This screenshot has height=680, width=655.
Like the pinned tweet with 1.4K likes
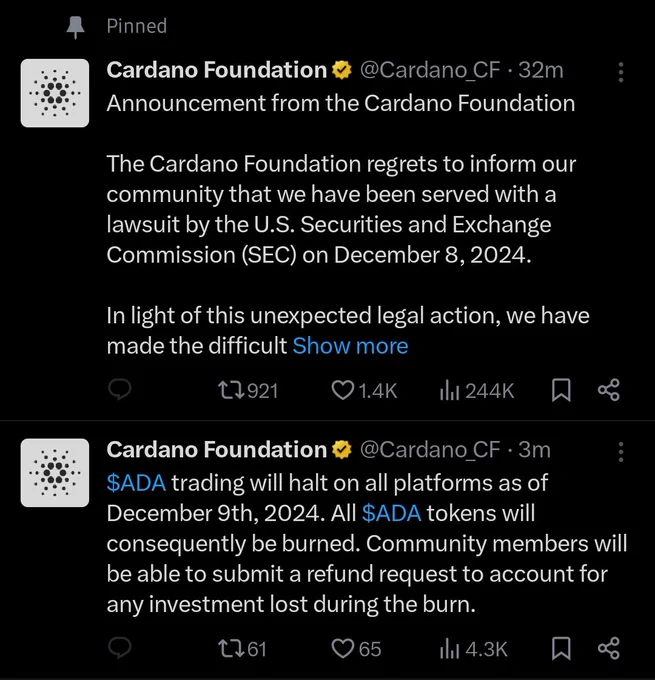coord(344,391)
